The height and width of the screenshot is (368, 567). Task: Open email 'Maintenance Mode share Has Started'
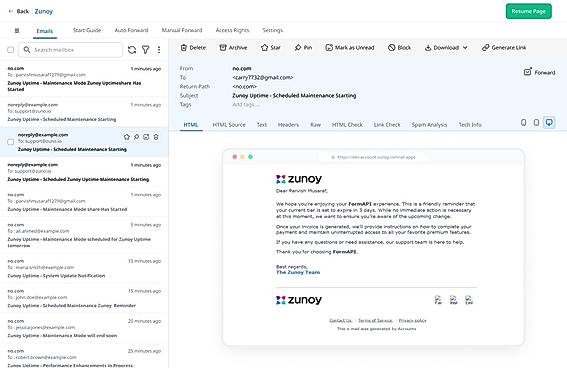84,202
